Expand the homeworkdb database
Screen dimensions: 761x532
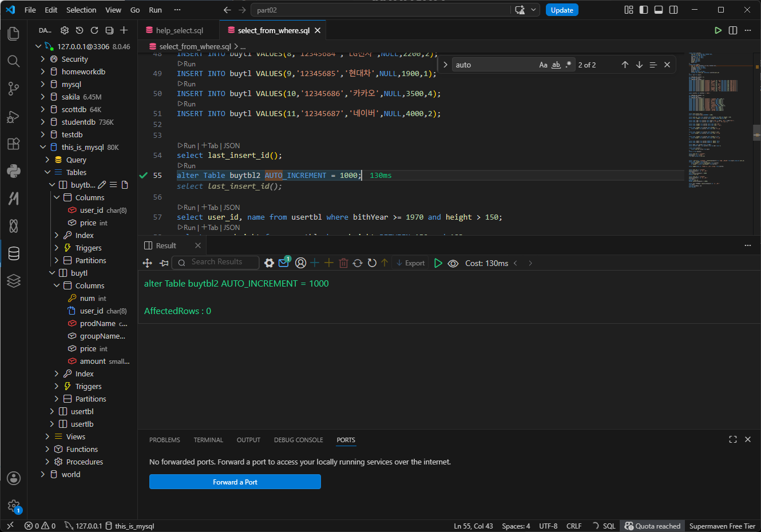coord(43,72)
